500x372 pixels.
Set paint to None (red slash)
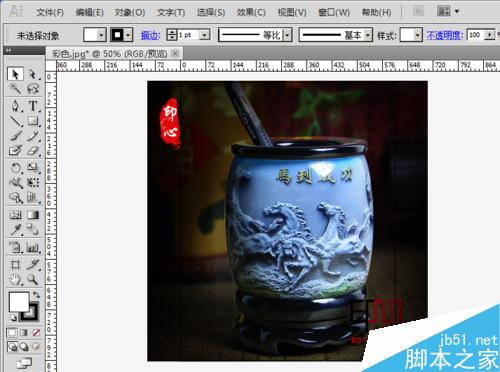tap(36, 333)
